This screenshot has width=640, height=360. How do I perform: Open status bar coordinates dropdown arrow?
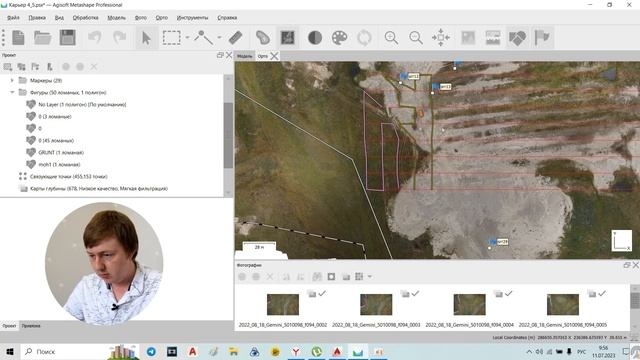626,338
